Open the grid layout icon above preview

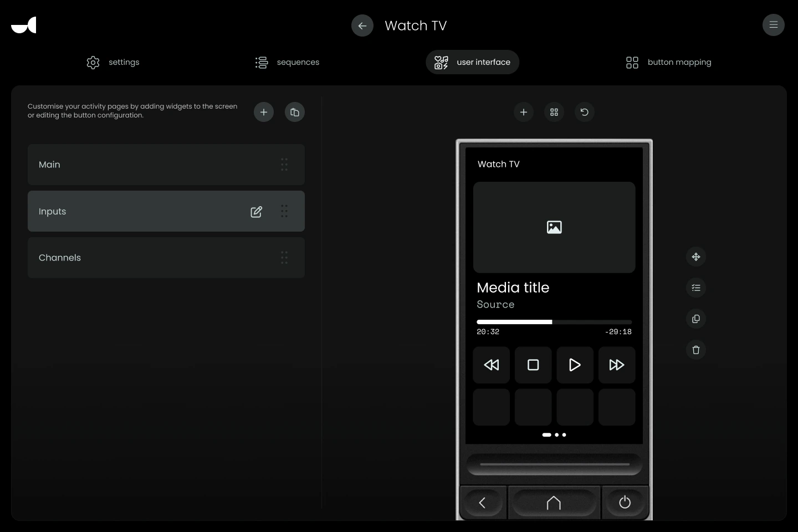coord(554,112)
